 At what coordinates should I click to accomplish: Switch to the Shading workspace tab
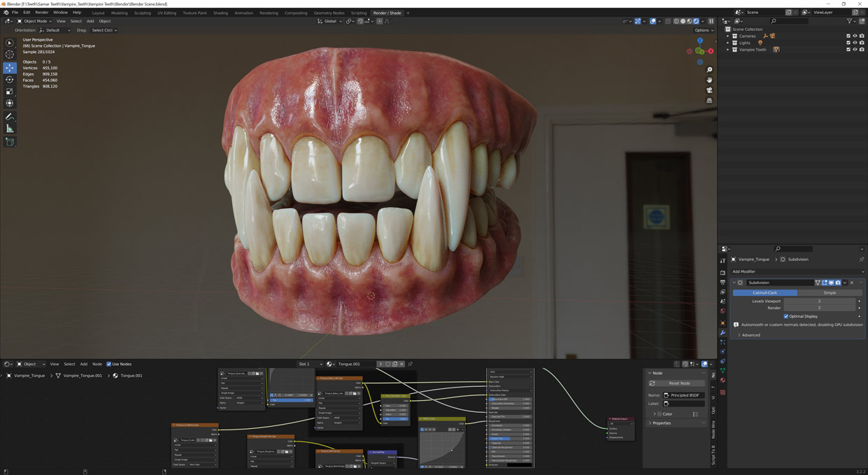[220, 13]
